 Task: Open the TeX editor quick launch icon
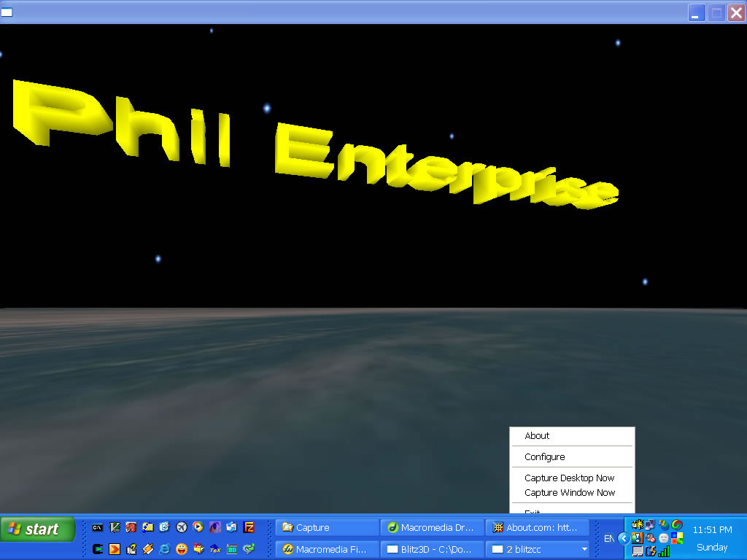215,548
